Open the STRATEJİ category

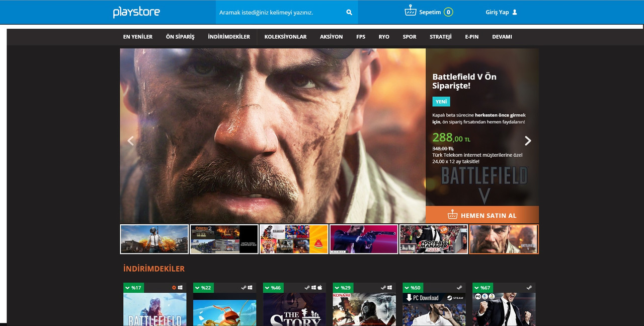point(441,37)
